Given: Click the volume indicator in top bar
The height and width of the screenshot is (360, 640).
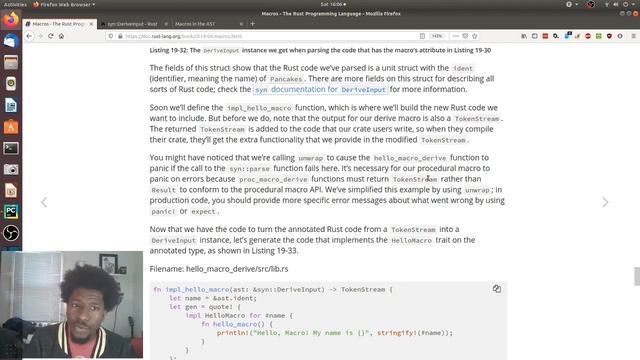Looking at the screenshot, I should coord(616,4).
